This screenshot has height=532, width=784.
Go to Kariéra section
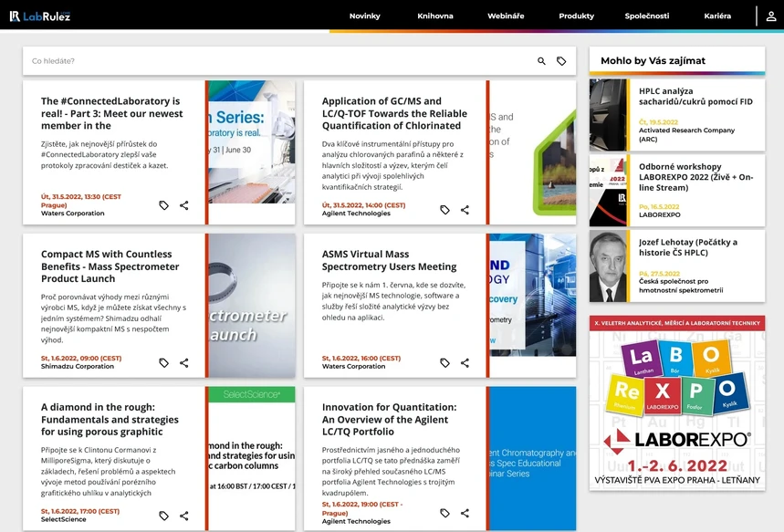pyautogui.click(x=717, y=16)
